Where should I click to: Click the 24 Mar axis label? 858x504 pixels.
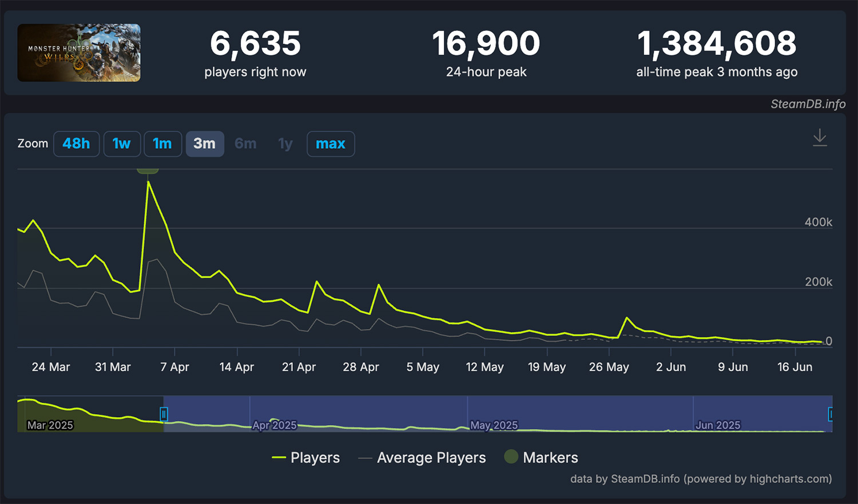tap(51, 367)
